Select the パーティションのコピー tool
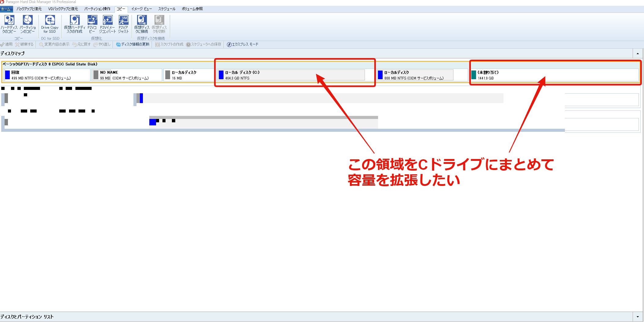This screenshot has width=644, height=322. pos(28,24)
